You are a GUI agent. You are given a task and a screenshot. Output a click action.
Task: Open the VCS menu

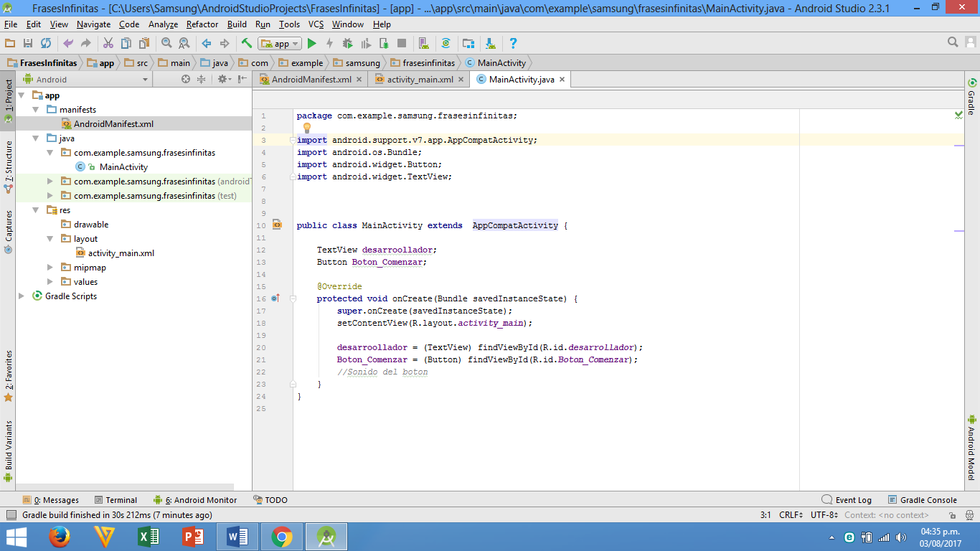click(x=316, y=24)
